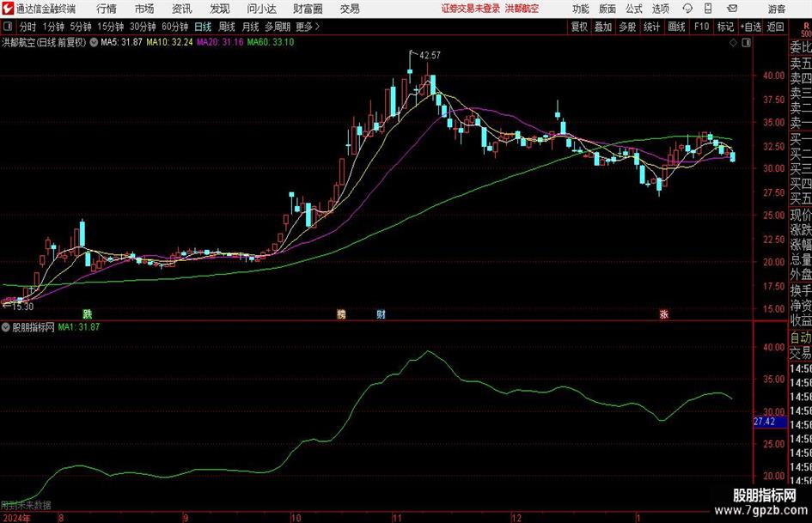Click the MA60: 33.10 indicator value
Image resolution: width=812 pixels, height=523 pixels.
(271, 42)
